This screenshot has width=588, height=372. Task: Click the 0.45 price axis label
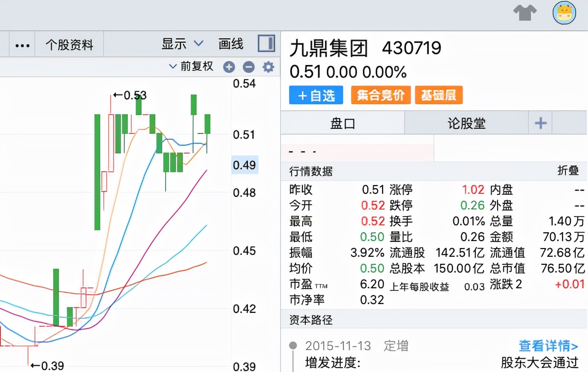pos(244,251)
